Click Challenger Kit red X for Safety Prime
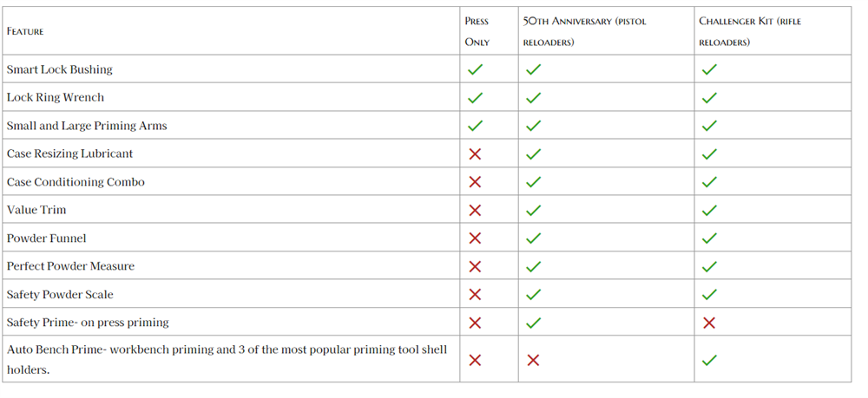 click(709, 323)
